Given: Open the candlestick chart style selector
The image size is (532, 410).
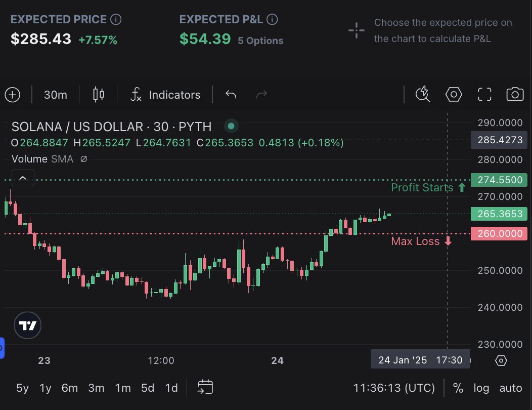Looking at the screenshot, I should (x=99, y=95).
